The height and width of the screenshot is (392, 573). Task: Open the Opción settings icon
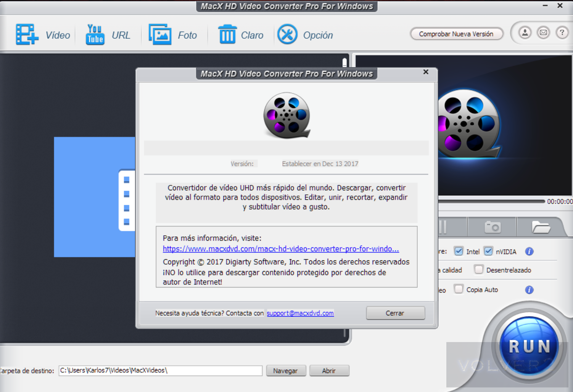[x=287, y=34]
